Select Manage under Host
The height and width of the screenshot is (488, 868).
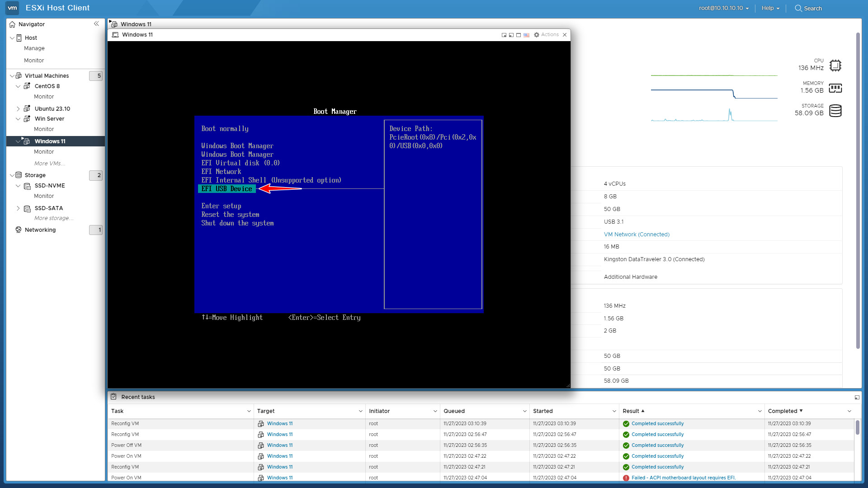34,48
